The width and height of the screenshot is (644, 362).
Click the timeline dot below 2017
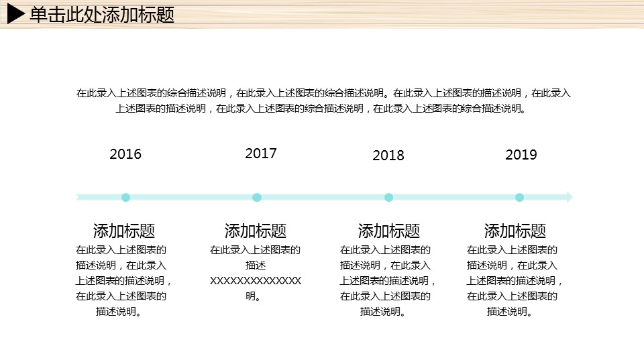257,197
